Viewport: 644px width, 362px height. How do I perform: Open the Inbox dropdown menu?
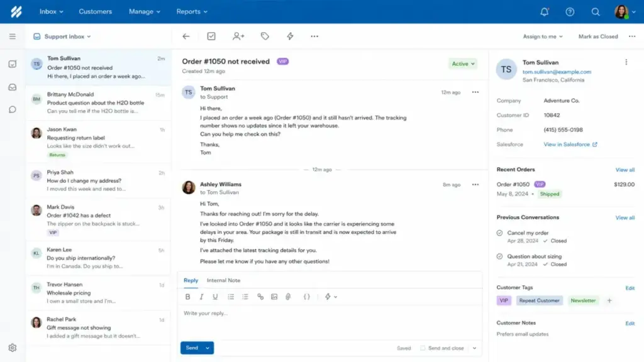(52, 11)
